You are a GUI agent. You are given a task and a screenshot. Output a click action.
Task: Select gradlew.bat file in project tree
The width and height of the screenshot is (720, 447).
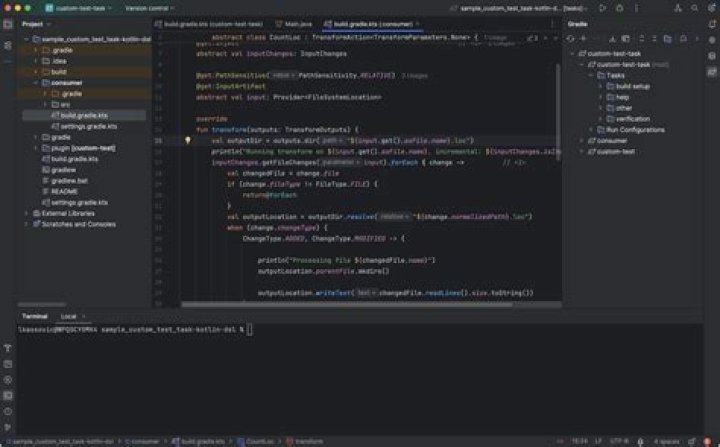click(69, 181)
